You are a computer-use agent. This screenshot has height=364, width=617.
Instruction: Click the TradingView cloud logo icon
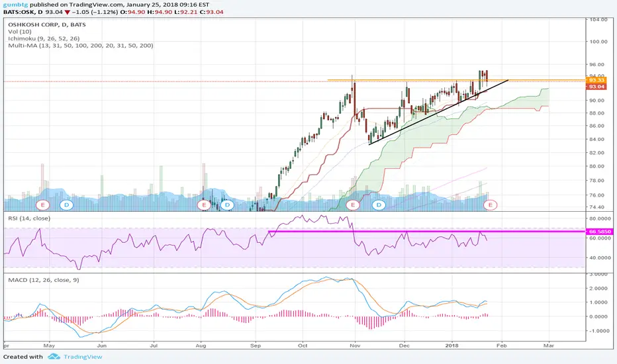[x=54, y=357]
